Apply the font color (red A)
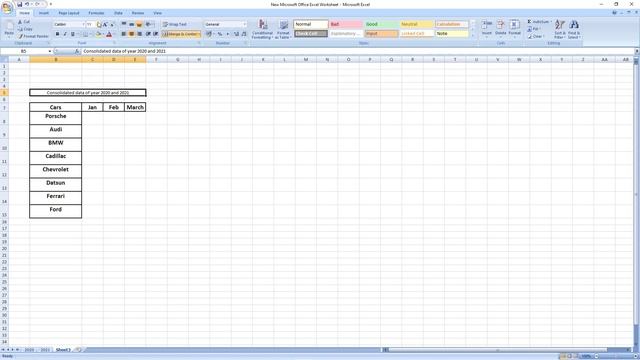Viewport: 640px width, 360px height. 109,34
